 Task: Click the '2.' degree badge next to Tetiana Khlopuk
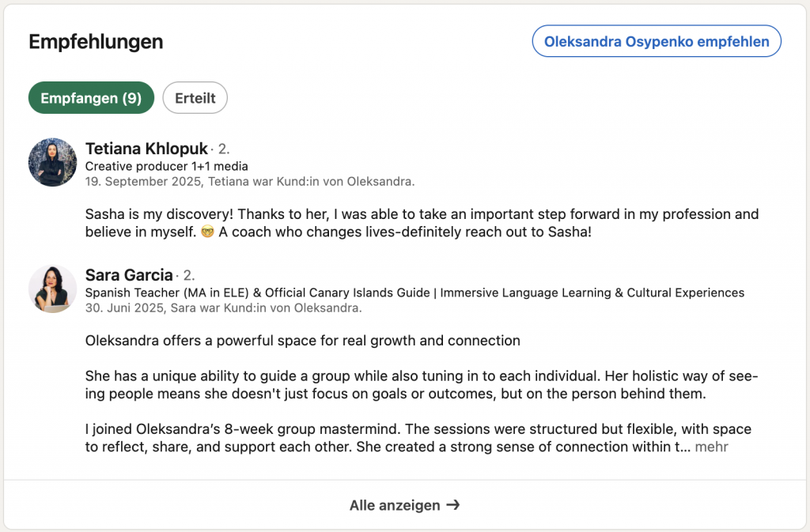tap(224, 149)
